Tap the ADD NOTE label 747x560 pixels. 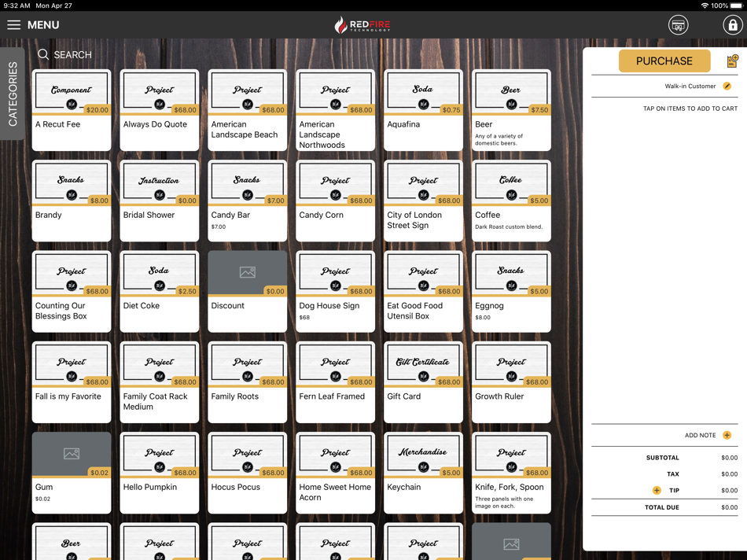coord(701,435)
